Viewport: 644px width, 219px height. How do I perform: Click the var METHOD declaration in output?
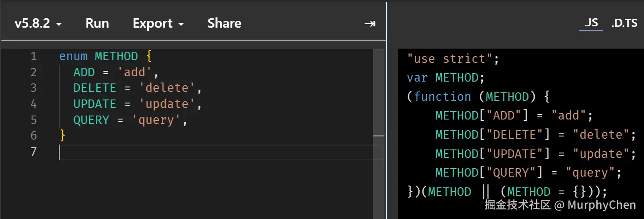[x=446, y=78]
